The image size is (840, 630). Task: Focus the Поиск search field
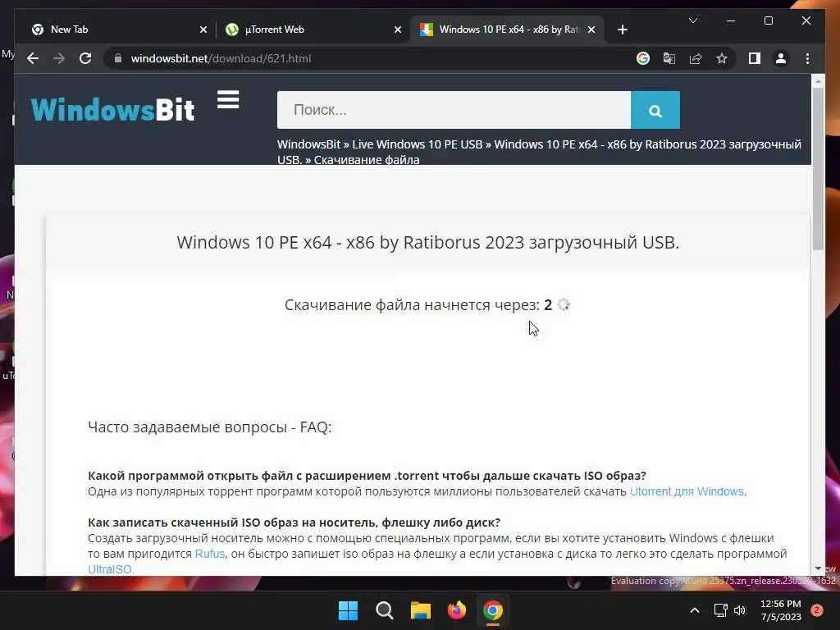point(454,110)
